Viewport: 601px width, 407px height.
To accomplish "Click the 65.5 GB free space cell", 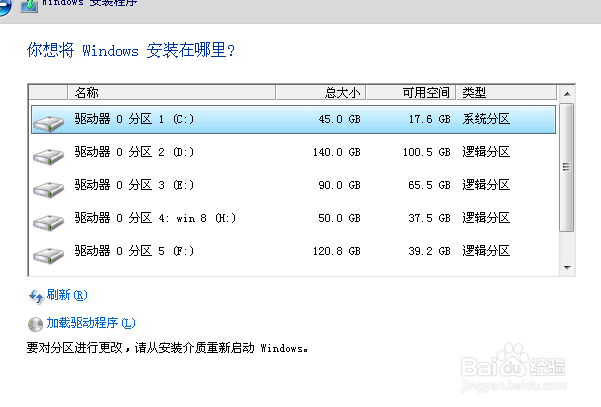I will [429, 185].
